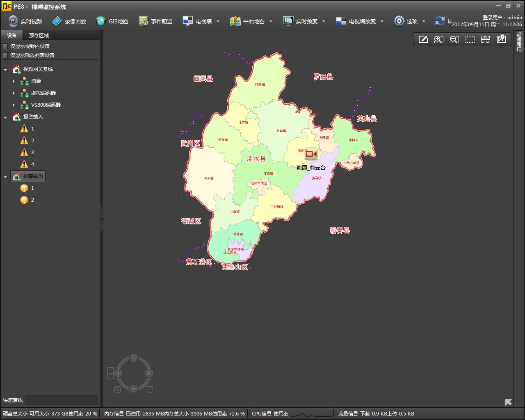Click the map location marker tool

[x=501, y=39]
